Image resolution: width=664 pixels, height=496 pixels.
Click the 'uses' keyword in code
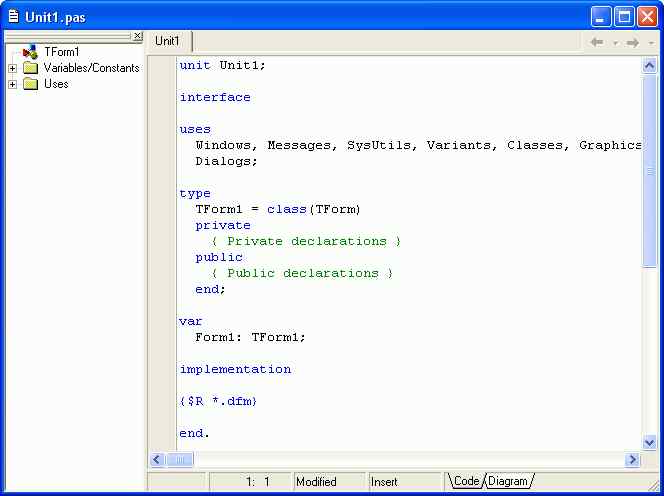(195, 129)
